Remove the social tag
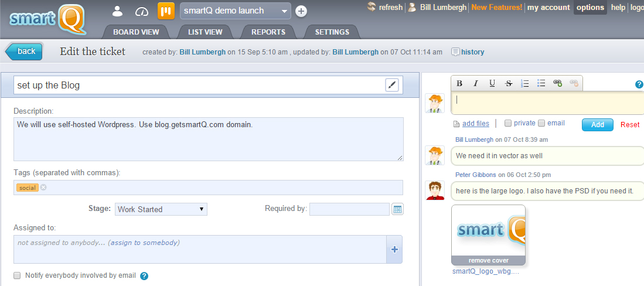This screenshot has width=644, height=286. [43, 188]
